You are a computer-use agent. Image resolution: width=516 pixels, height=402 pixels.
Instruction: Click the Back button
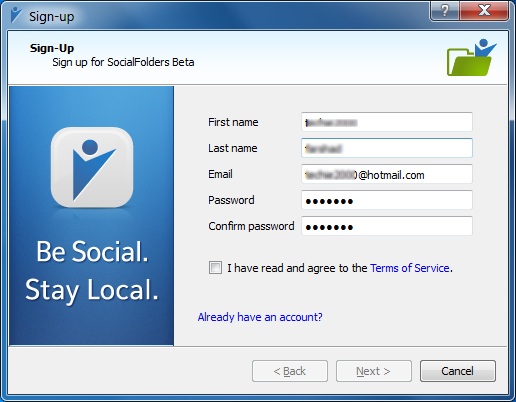coord(290,371)
